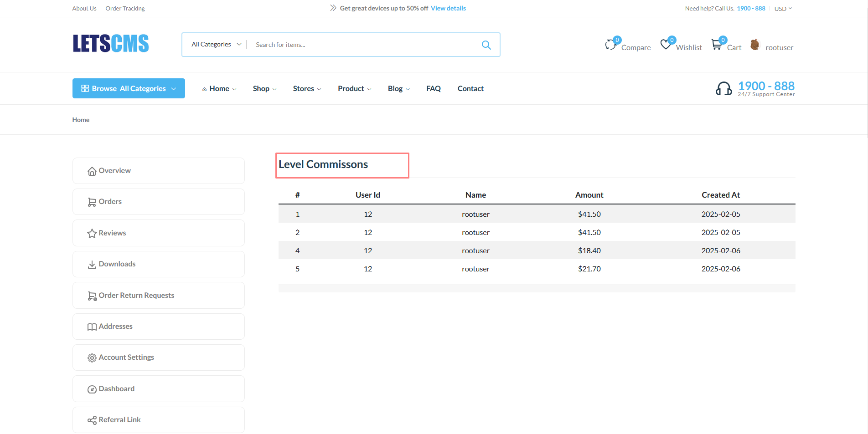
Task: Click the search magnifier icon
Action: 486,45
